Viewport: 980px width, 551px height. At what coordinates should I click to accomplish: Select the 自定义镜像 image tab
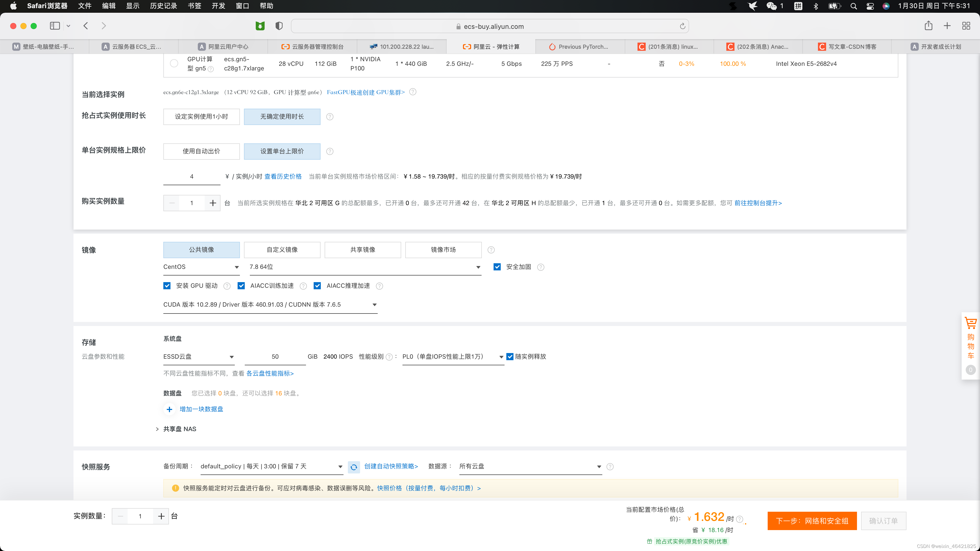[282, 250]
